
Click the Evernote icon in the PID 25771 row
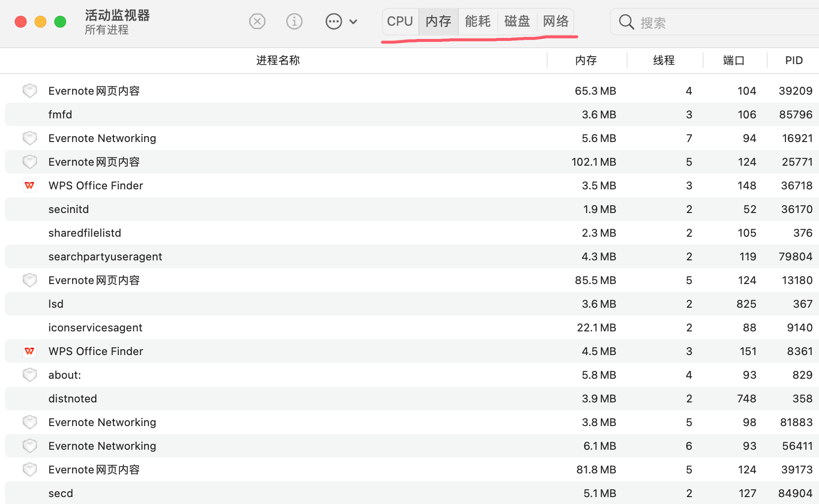(x=30, y=162)
